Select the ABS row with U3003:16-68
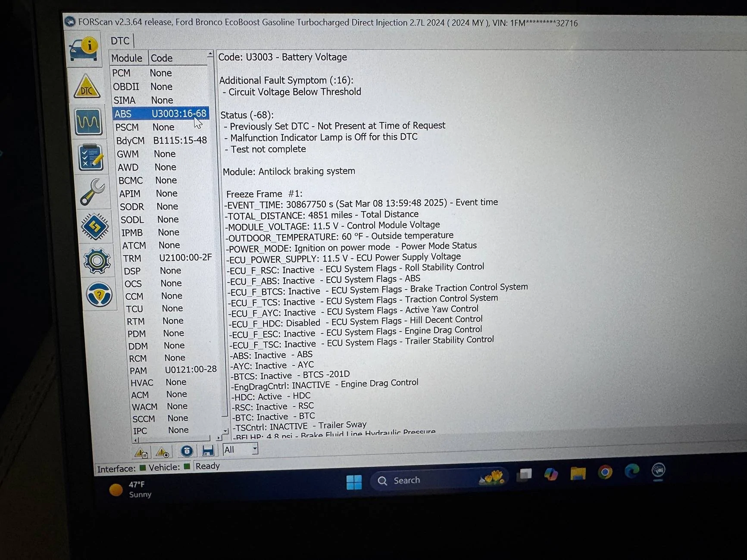 pos(161,114)
